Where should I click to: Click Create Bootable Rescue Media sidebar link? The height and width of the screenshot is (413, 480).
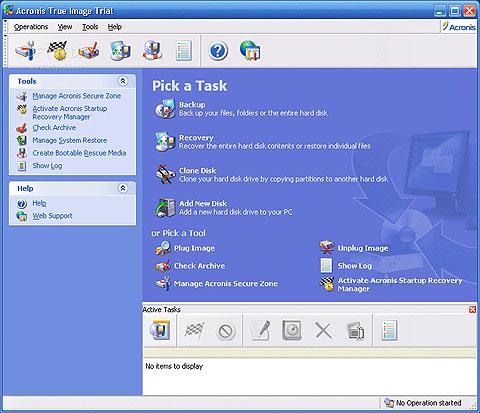79,153
